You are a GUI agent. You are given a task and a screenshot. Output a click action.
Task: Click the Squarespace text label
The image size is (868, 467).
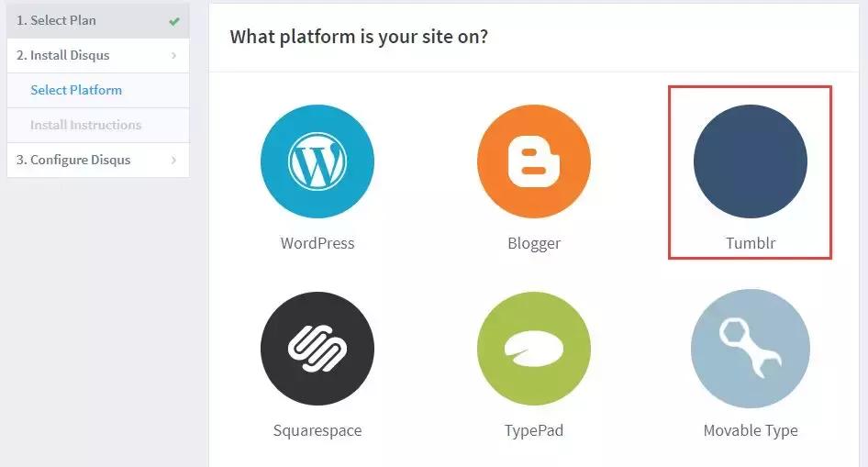(x=317, y=430)
